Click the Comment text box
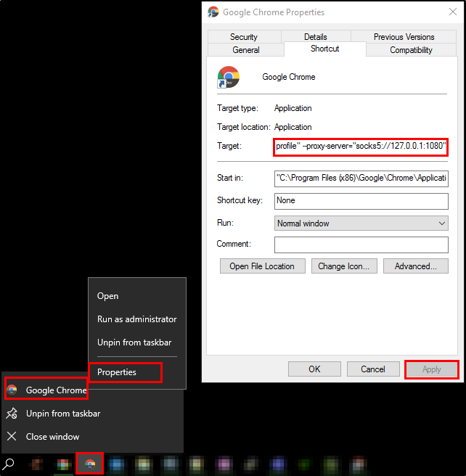Viewport: 466px width, 476px height. coord(361,245)
